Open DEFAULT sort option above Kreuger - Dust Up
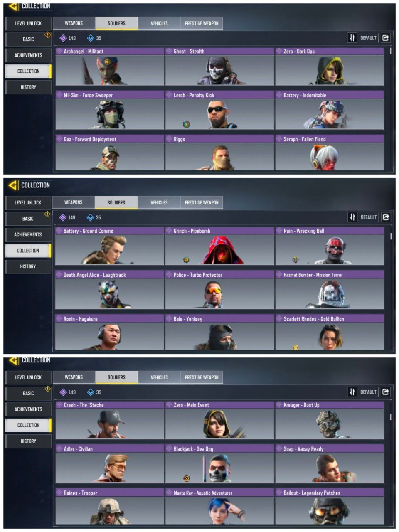The image size is (399, 532). click(x=368, y=392)
